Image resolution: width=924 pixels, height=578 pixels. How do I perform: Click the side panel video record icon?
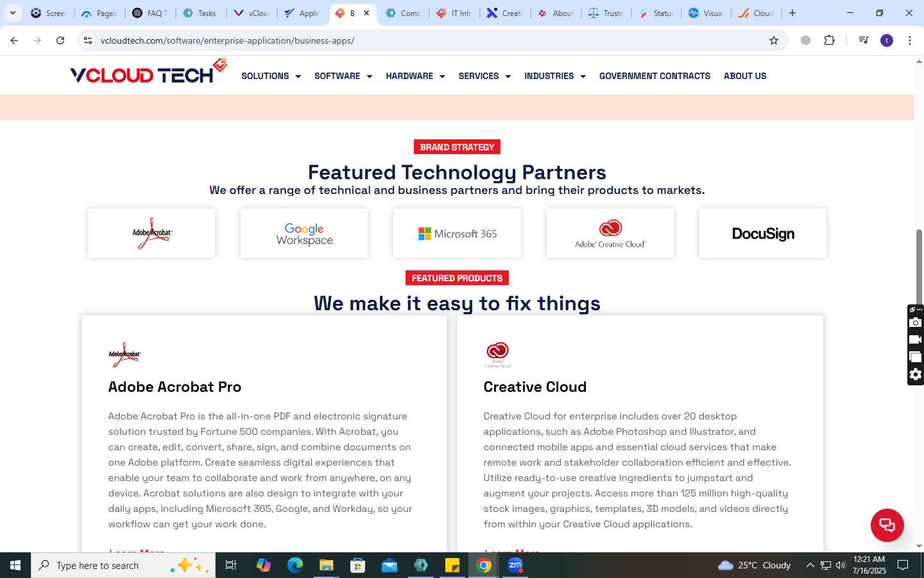(x=916, y=339)
